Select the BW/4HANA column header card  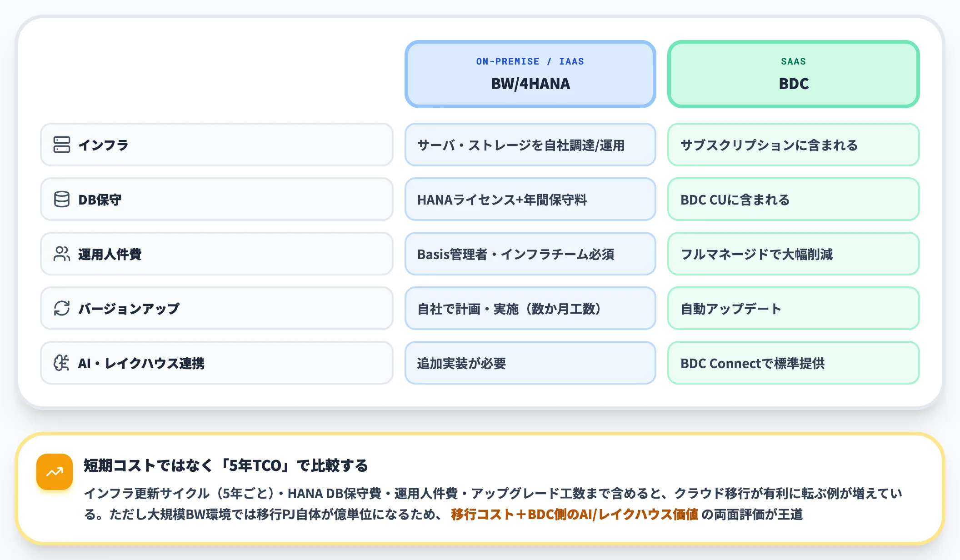pyautogui.click(x=530, y=74)
